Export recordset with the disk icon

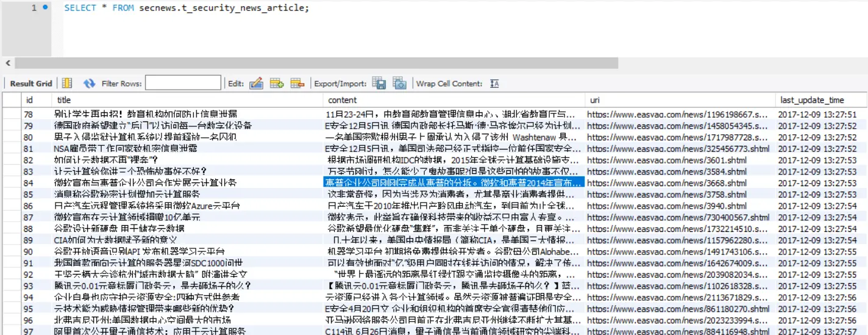[379, 84]
